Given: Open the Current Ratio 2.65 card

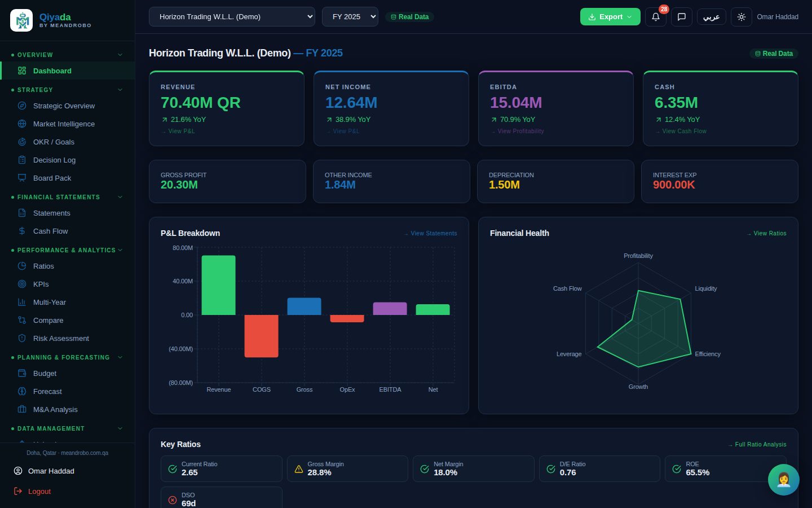Looking at the screenshot, I should click(x=222, y=468).
